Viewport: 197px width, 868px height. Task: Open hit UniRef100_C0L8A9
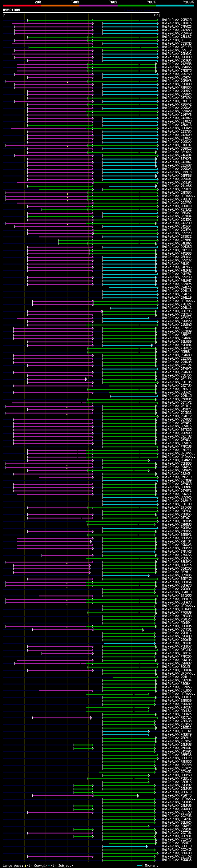(x=177, y=57)
